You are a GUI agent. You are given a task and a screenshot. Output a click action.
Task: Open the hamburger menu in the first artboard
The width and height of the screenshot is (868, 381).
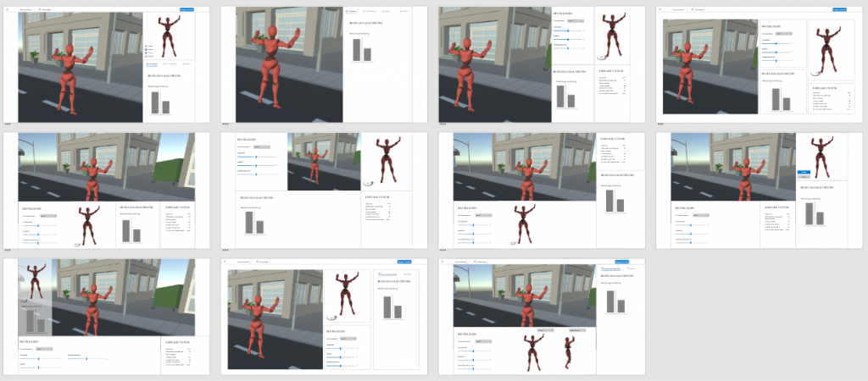coord(8,9)
